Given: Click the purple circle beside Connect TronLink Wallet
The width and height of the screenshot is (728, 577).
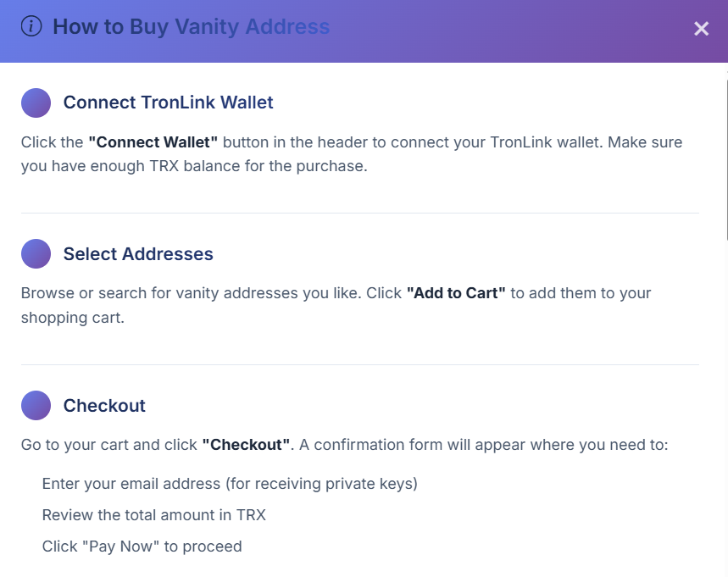Looking at the screenshot, I should 36,103.
